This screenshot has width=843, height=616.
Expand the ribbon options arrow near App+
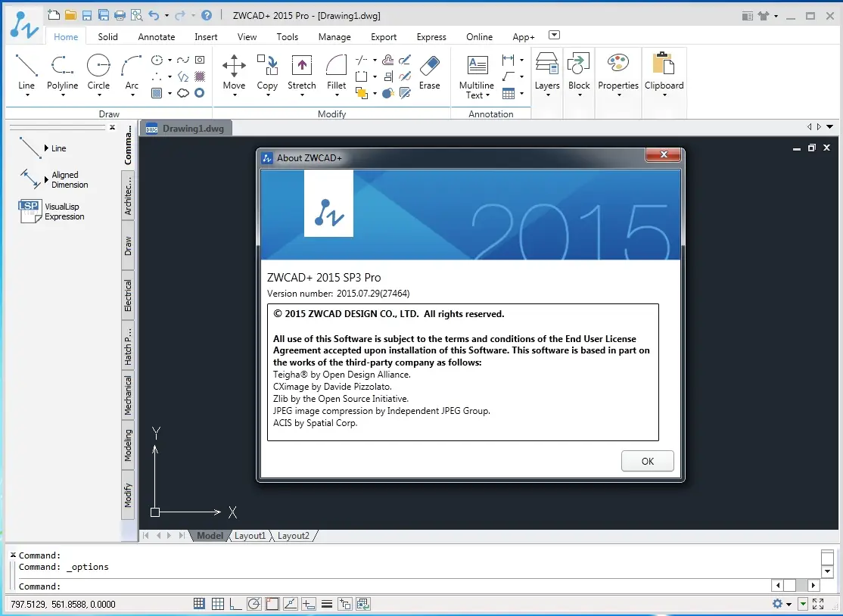pyautogui.click(x=554, y=34)
